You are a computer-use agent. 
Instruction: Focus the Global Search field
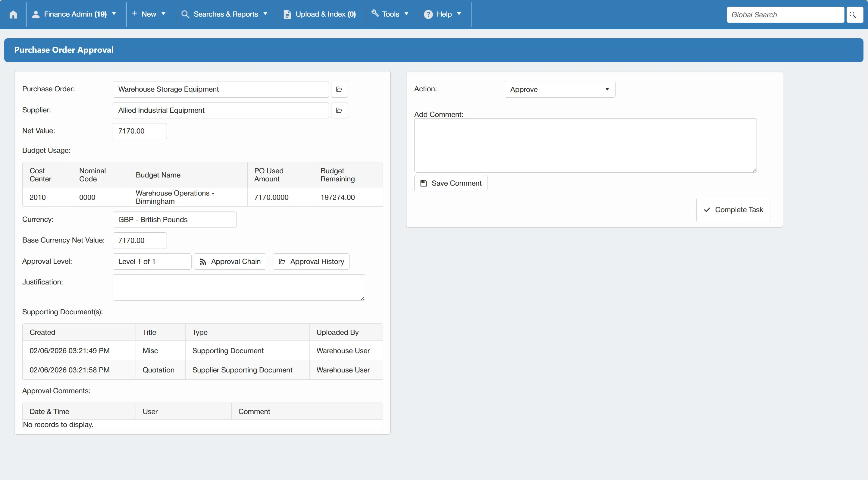coord(785,15)
